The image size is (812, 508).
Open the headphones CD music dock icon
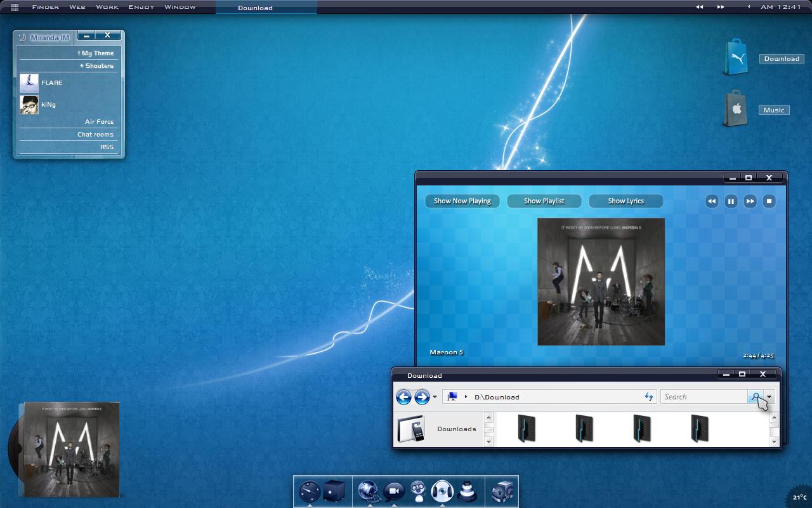pyautogui.click(x=442, y=491)
